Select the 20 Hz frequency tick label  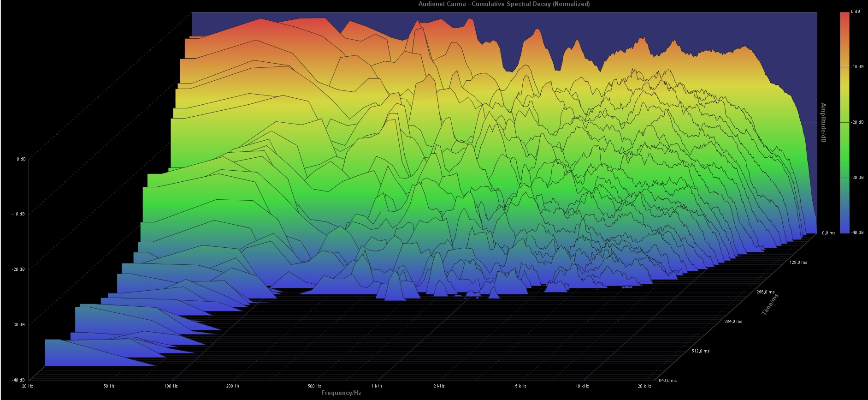[28, 386]
